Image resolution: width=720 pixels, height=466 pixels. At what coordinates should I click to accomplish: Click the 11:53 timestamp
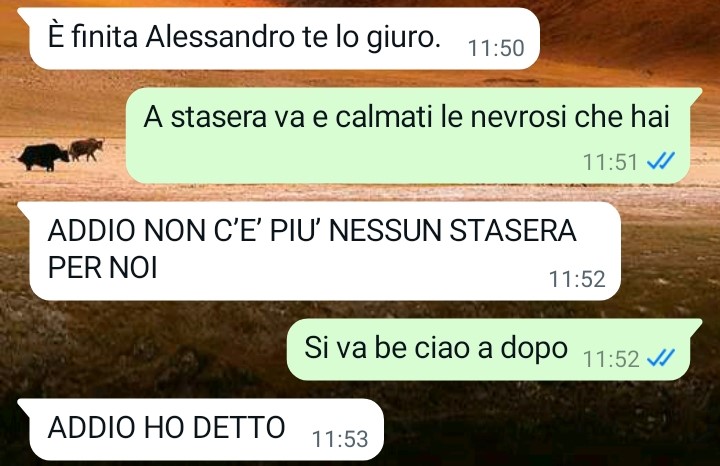tap(340, 439)
